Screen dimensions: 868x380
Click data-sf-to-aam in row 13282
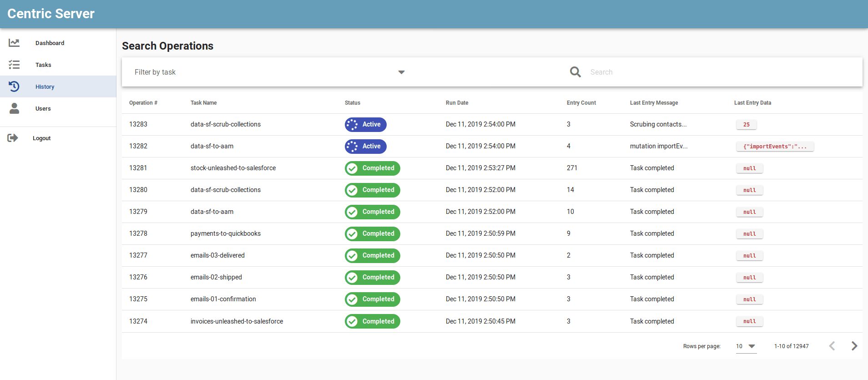click(x=212, y=146)
